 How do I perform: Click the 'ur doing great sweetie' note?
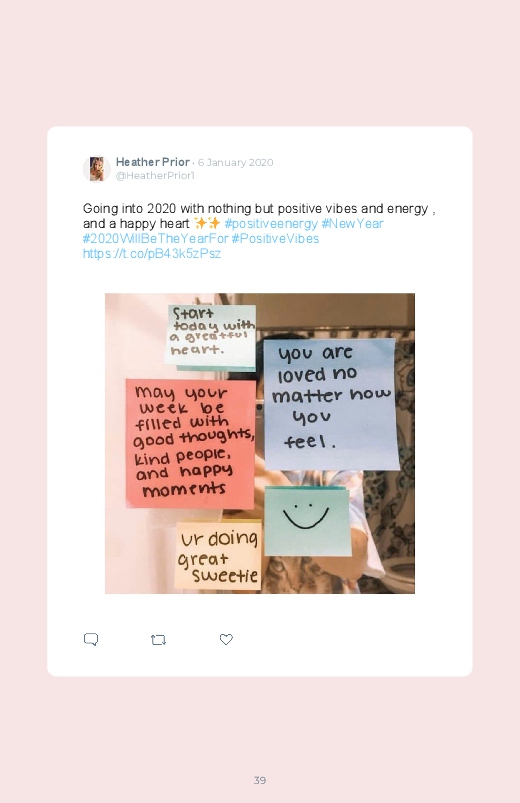pos(219,556)
